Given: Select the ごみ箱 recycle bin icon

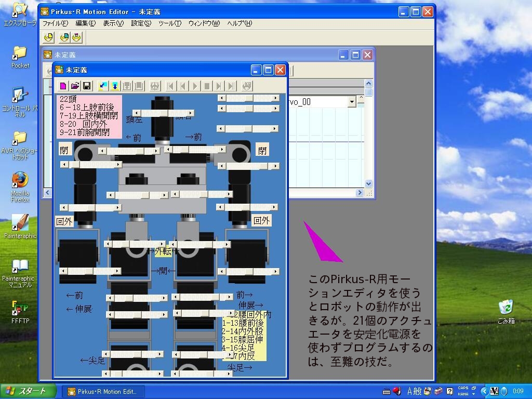Looking at the screenshot, I should pos(506,312).
